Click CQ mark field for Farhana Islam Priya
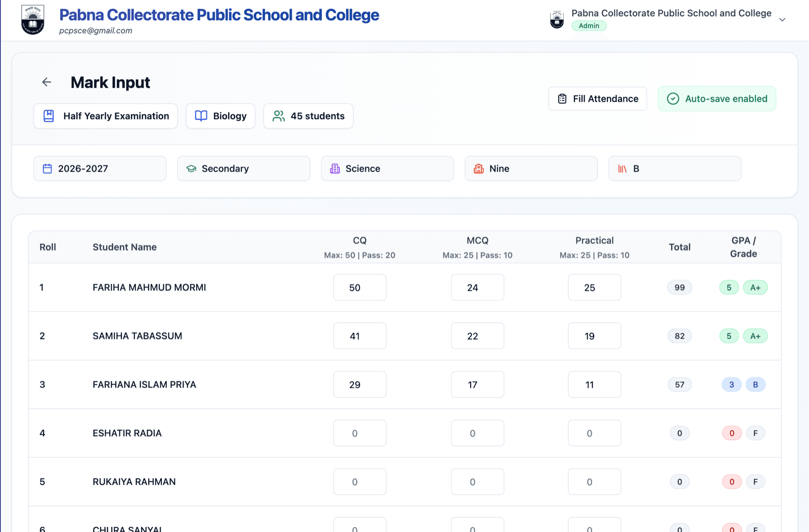Screen dimensions: 809x532 pos(359,384)
